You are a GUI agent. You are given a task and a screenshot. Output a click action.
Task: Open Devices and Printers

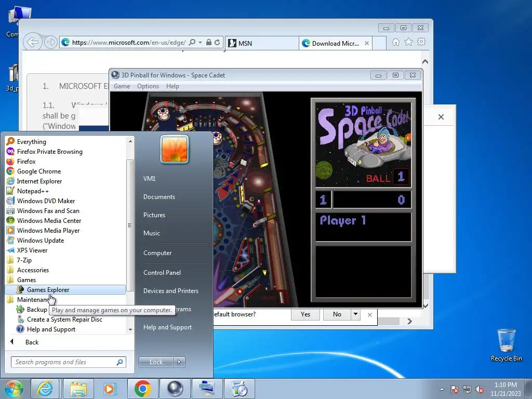tap(170, 291)
